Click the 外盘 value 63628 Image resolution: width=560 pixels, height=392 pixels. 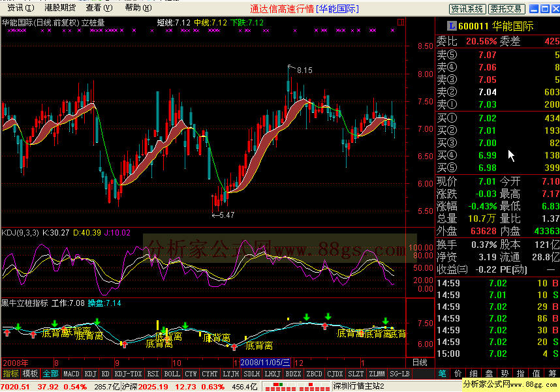484,231
